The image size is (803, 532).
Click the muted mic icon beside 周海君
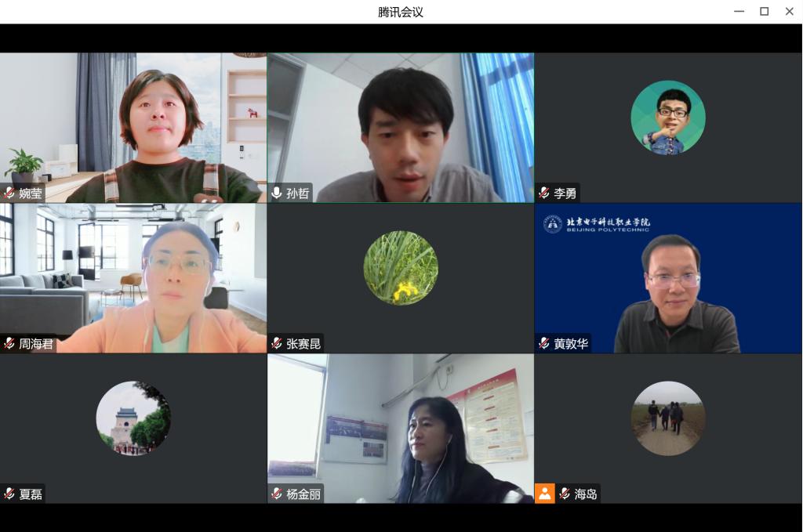point(9,343)
